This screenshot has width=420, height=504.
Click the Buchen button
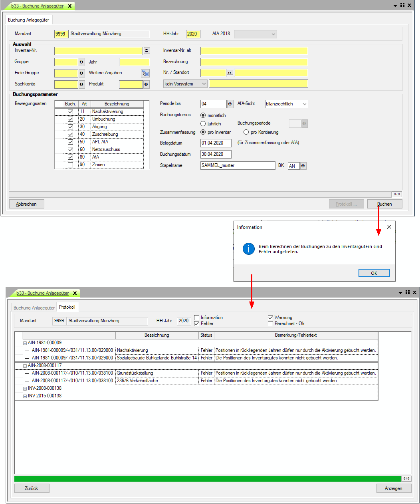384,204
